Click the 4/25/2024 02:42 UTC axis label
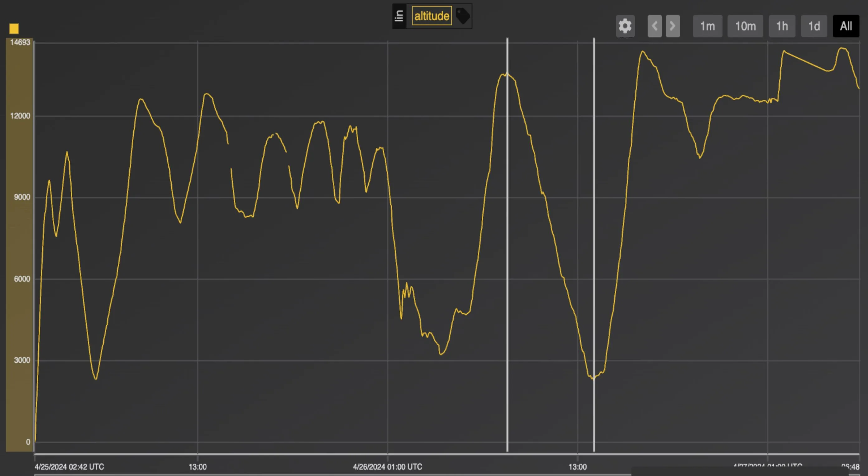This screenshot has width=868, height=476. point(69,467)
